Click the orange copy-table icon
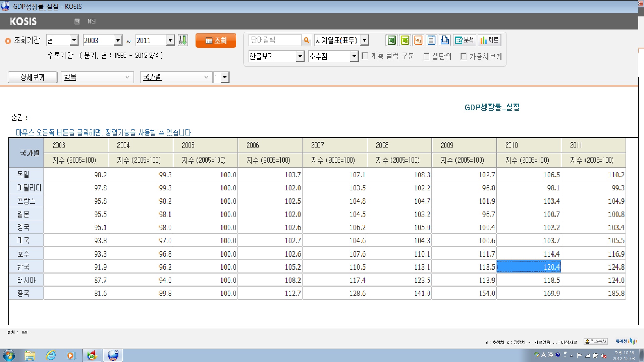The height and width of the screenshot is (362, 644). point(418,40)
